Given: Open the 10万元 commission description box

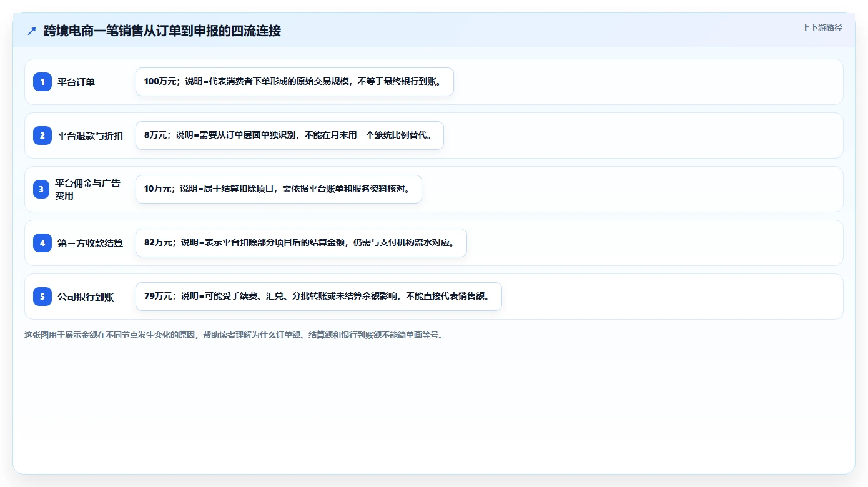Looking at the screenshot, I should pyautogui.click(x=279, y=189).
